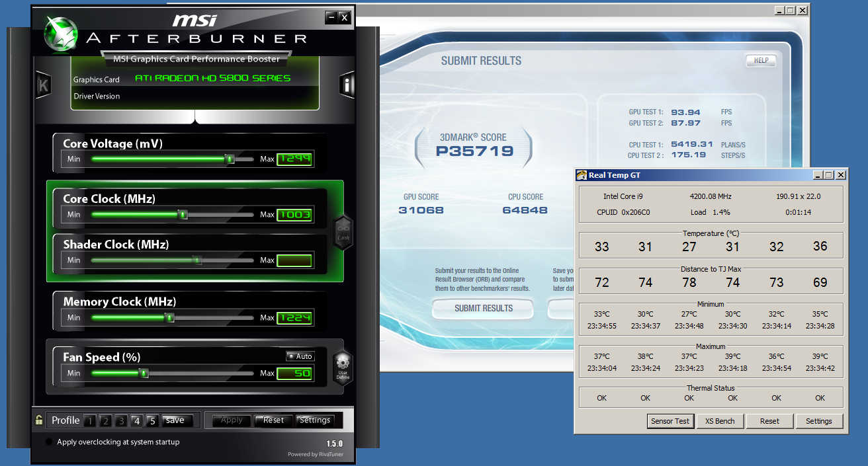Minimize the Real Temp GT window
This screenshot has width=868, height=466.
click(818, 175)
